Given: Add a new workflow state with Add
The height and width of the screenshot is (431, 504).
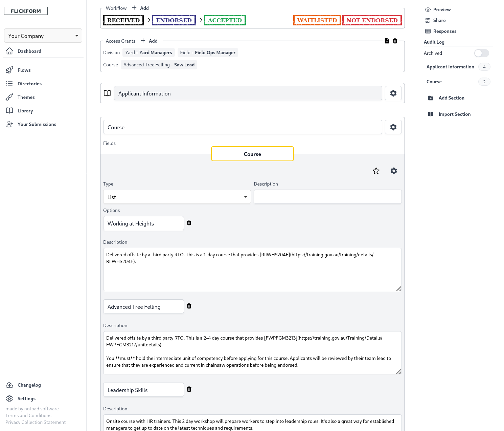Looking at the screenshot, I should (140, 8).
